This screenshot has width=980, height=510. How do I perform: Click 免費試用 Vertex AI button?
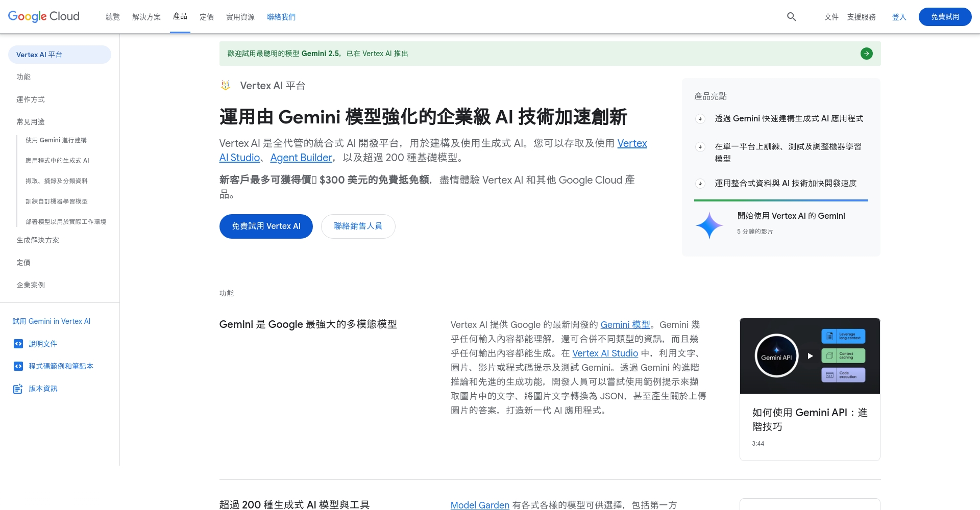coord(266,226)
